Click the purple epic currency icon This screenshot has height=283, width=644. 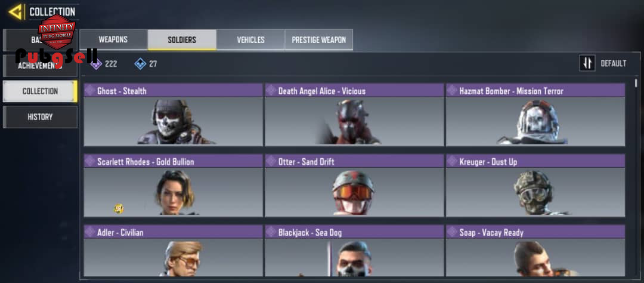point(96,64)
